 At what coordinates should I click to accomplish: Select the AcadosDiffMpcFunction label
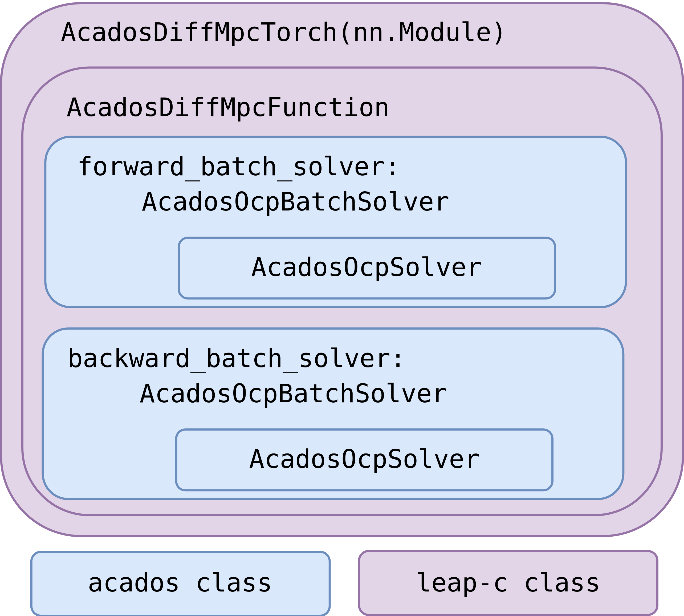[228, 108]
